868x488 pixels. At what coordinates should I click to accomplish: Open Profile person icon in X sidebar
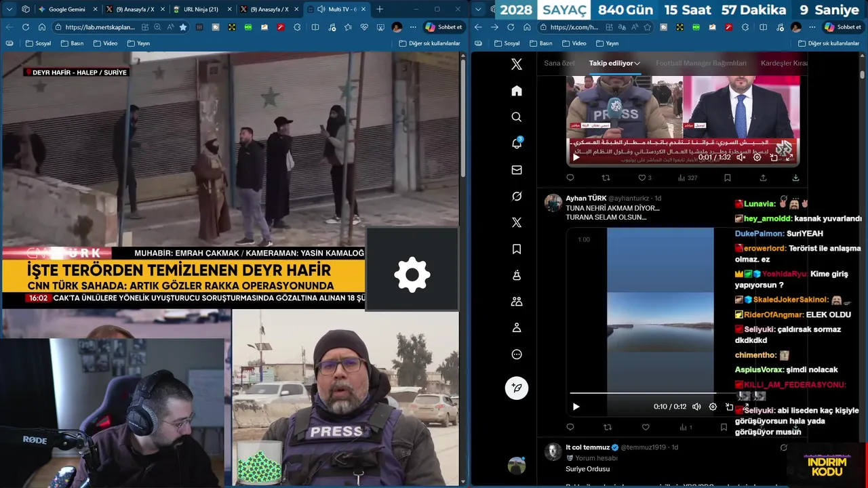[x=517, y=328]
